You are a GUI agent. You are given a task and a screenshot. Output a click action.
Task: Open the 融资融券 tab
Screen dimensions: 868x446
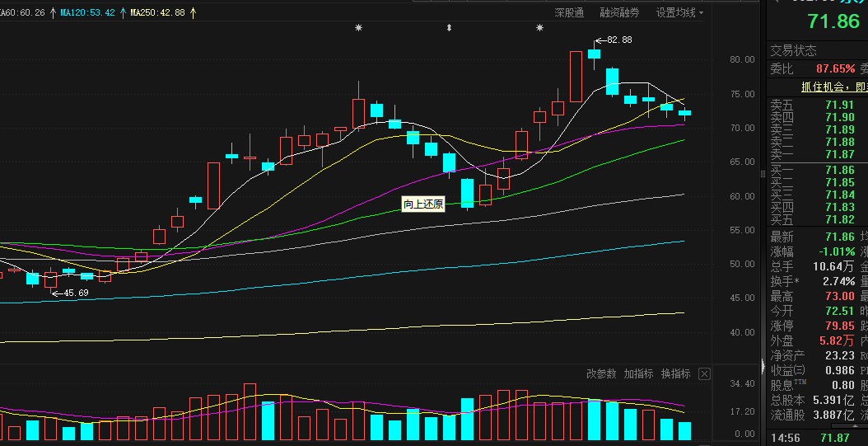tap(619, 12)
